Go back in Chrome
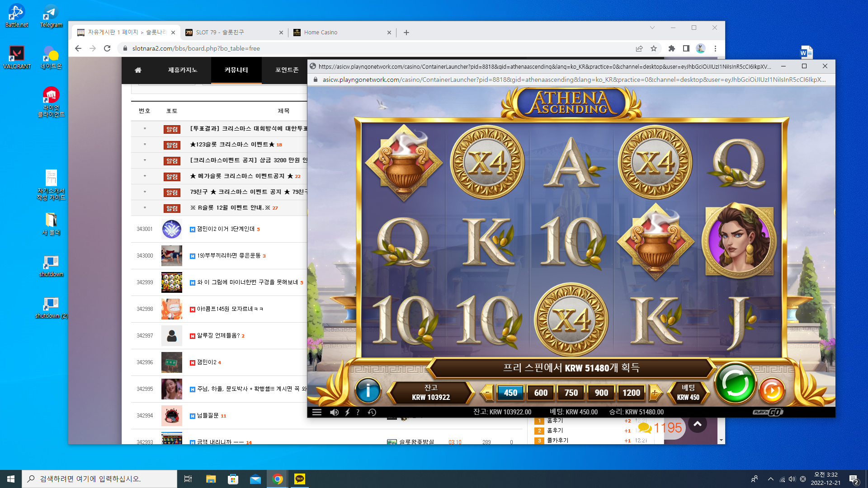Image resolution: width=868 pixels, height=488 pixels. click(x=78, y=48)
